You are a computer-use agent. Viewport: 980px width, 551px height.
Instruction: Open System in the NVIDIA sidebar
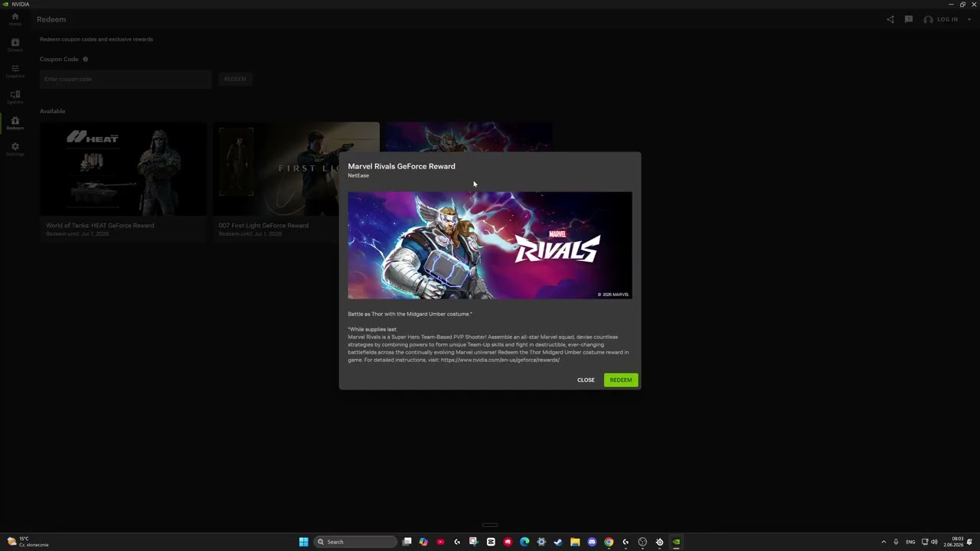tap(15, 97)
